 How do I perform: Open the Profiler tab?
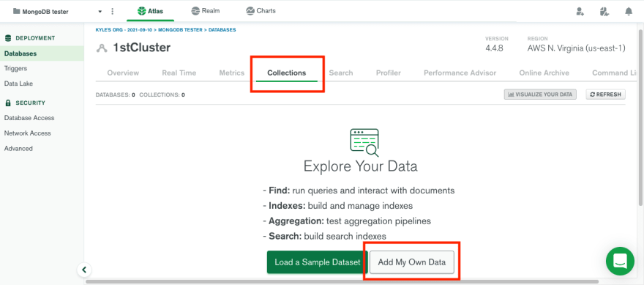(x=389, y=73)
